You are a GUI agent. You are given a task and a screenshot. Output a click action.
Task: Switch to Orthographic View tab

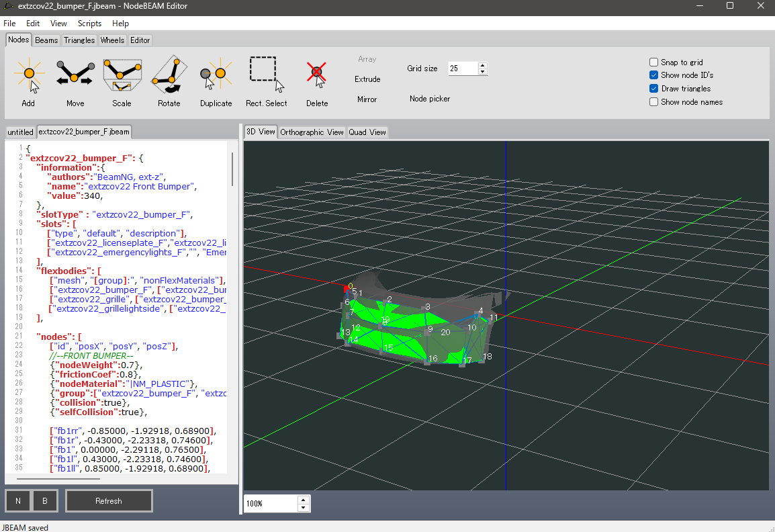tap(312, 132)
